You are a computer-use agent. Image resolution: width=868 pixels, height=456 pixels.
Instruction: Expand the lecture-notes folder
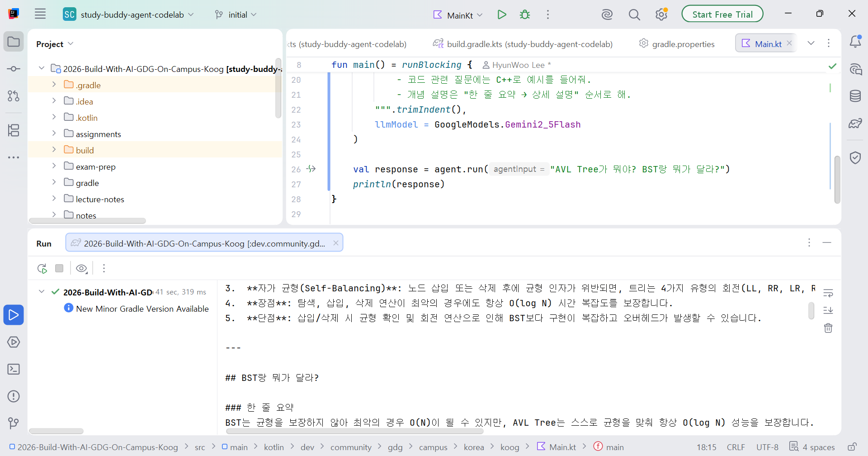click(x=54, y=199)
